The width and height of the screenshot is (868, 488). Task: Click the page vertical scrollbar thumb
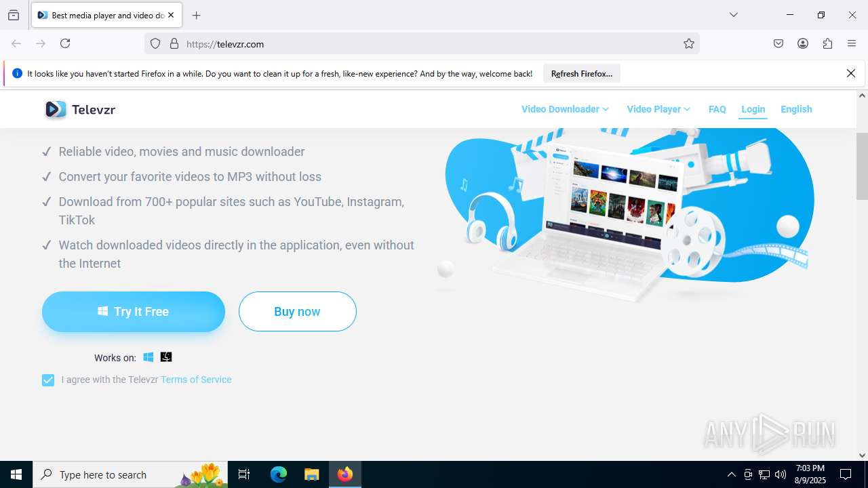click(x=862, y=166)
